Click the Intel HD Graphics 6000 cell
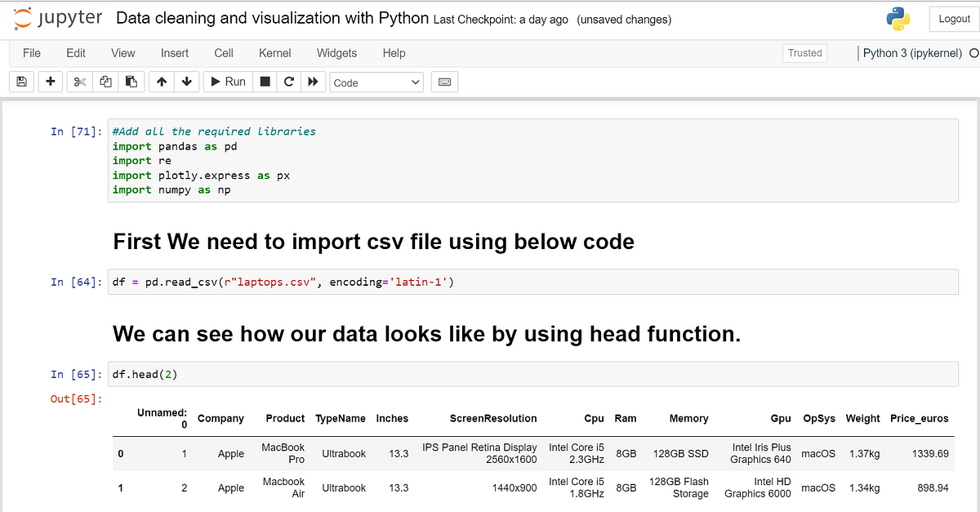Screen dimensions: 980x512 [758, 488]
